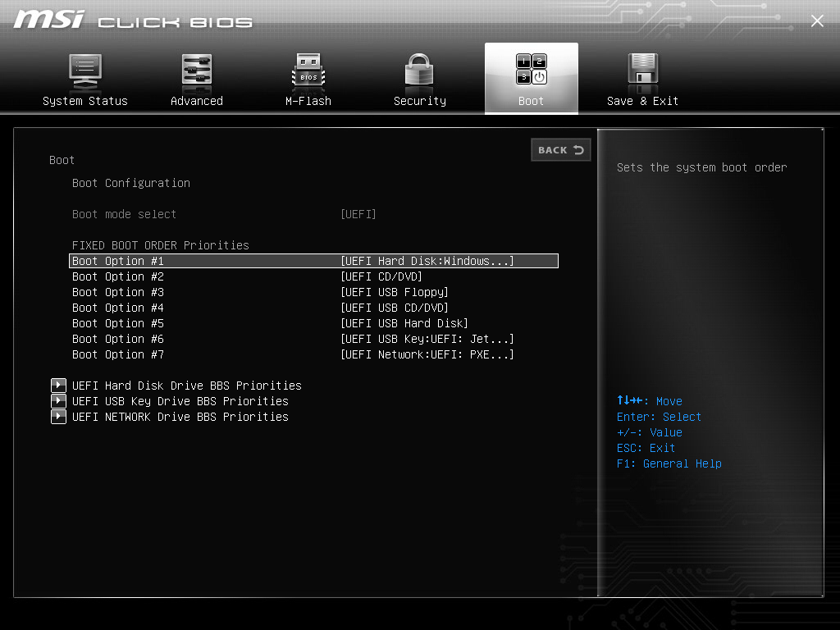The image size is (840, 630).
Task: Go to the Save & Exit tab label
Action: 642,101
